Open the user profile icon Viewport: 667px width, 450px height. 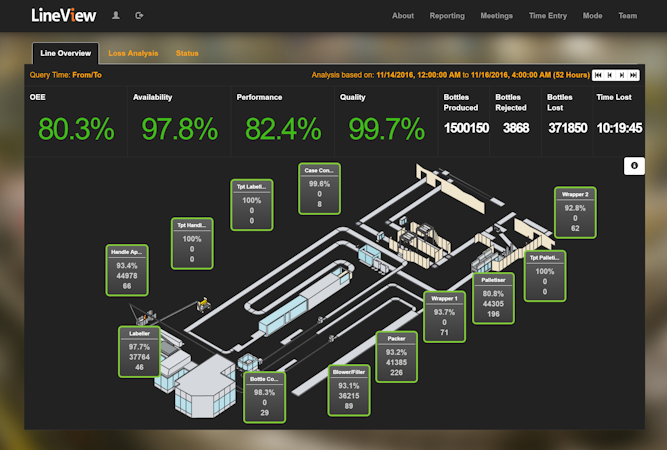point(116,16)
